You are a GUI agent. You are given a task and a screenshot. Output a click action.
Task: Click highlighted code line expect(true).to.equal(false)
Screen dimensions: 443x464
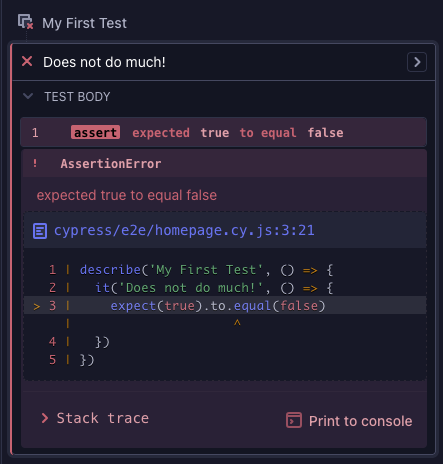point(225,305)
